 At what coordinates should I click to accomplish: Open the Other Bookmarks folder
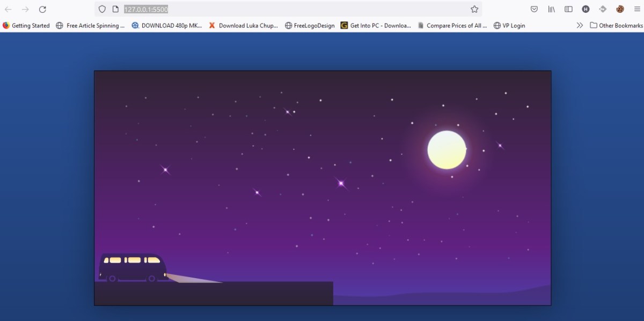tap(616, 25)
